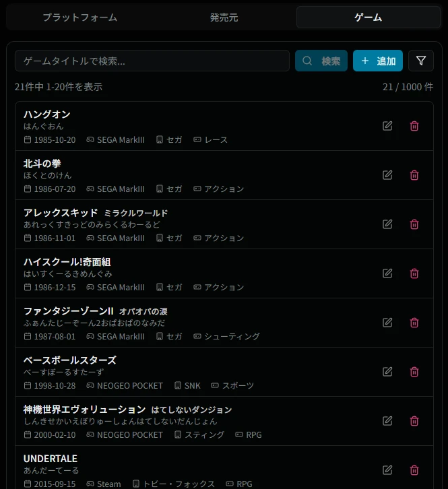Click the トビー・フォックス publisher label
Screen dimensions: 448x489
click(179, 484)
